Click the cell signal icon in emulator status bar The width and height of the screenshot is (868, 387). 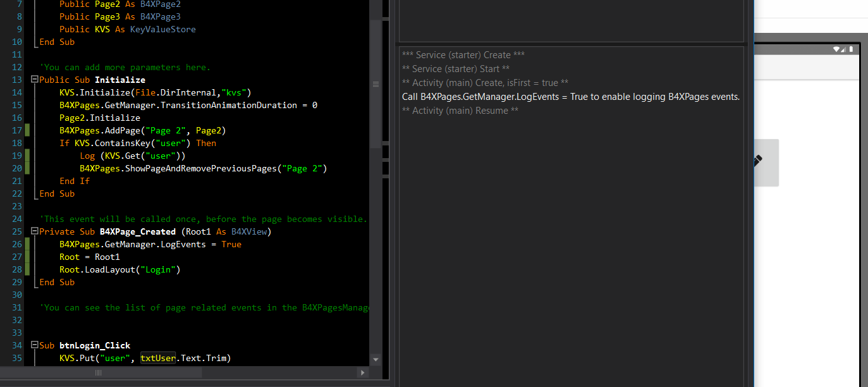coord(844,49)
